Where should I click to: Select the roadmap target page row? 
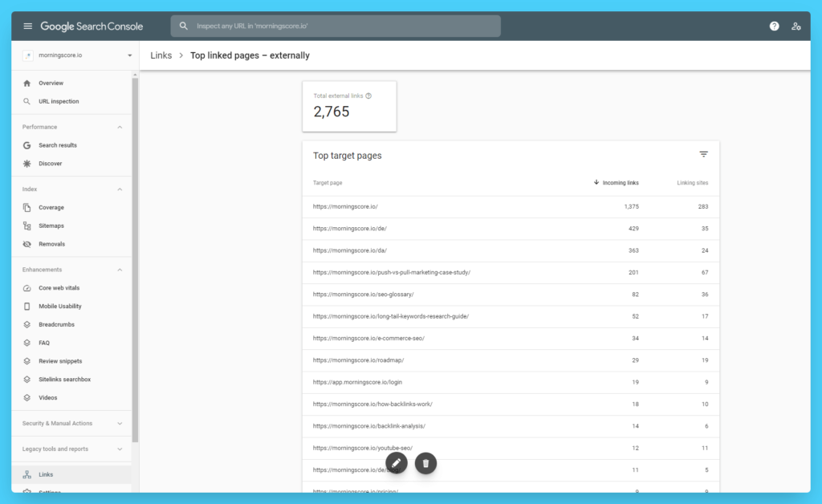(511, 360)
